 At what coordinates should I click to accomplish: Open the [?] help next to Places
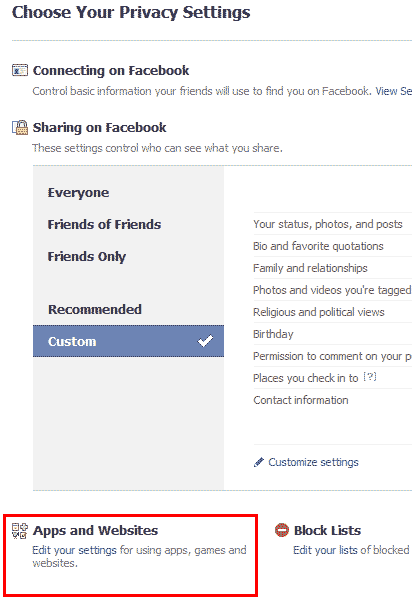[x=370, y=377]
